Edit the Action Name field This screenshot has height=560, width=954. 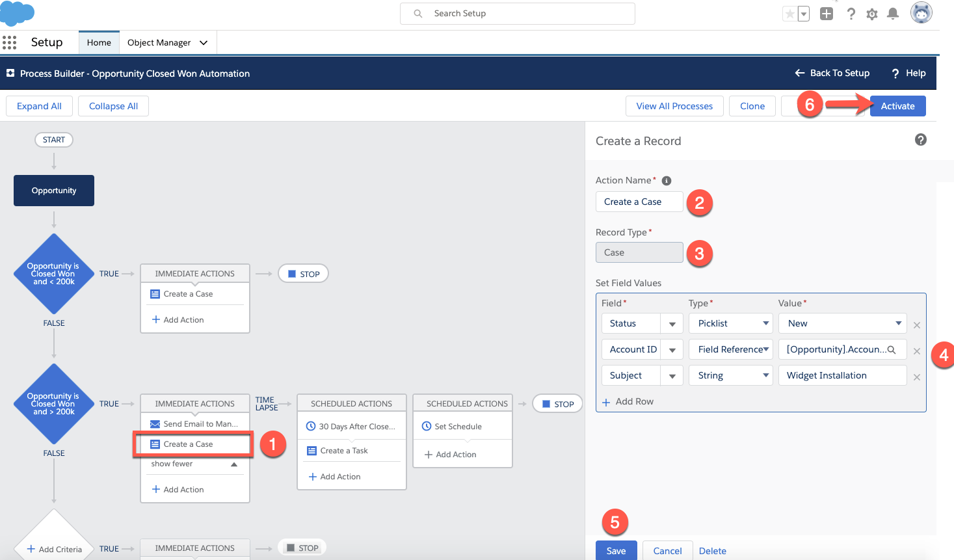tap(639, 202)
